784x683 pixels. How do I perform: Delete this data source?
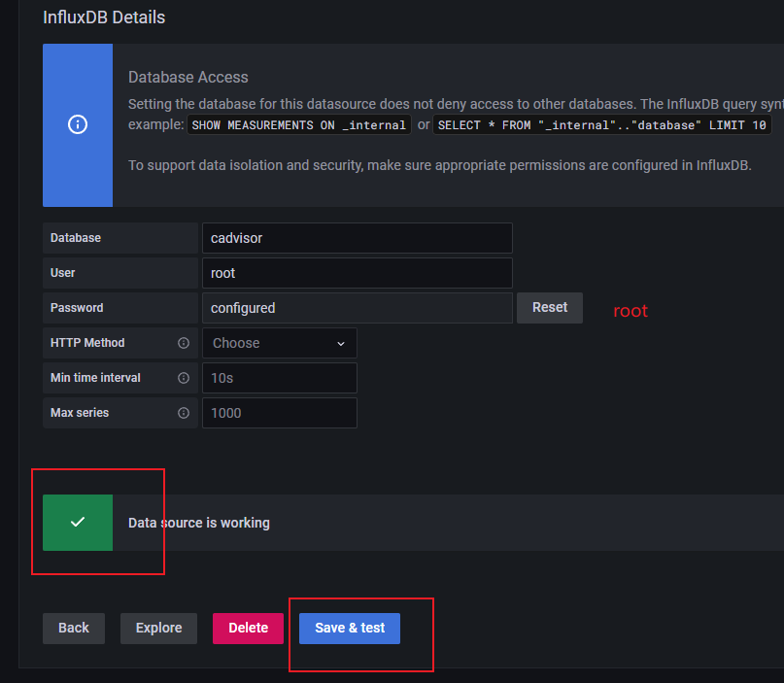[x=248, y=628]
